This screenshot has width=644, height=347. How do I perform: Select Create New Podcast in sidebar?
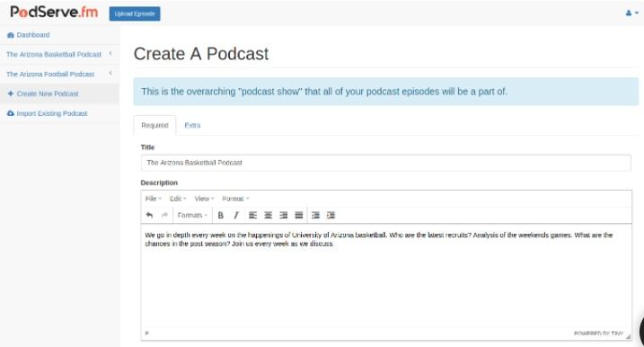[48, 93]
